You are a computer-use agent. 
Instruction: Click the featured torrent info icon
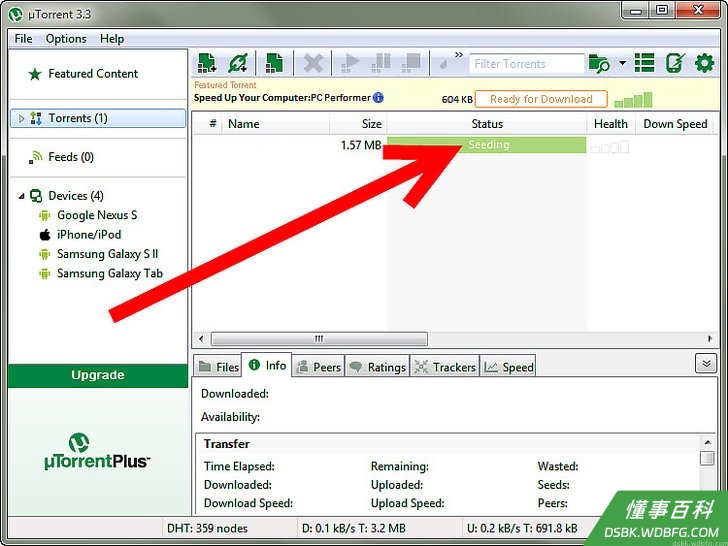378,98
